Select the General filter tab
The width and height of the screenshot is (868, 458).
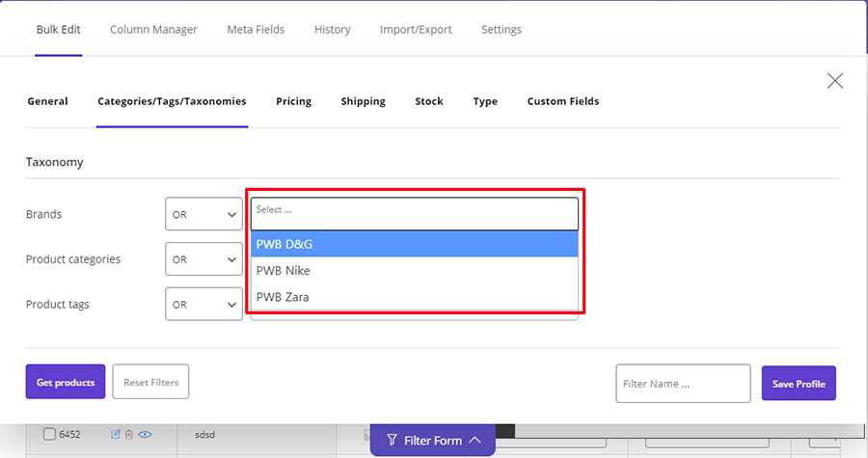pyautogui.click(x=47, y=101)
